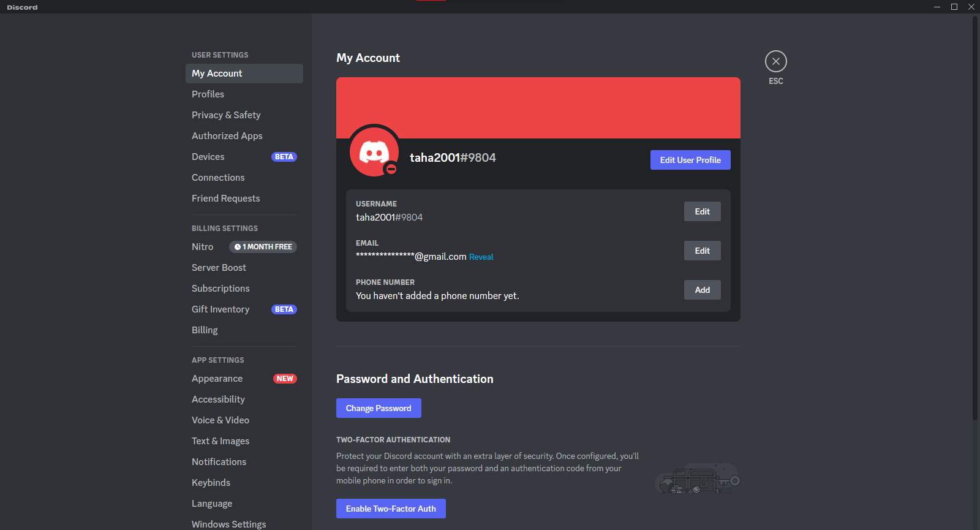Click the two-factor auth safe illustration

click(698, 479)
